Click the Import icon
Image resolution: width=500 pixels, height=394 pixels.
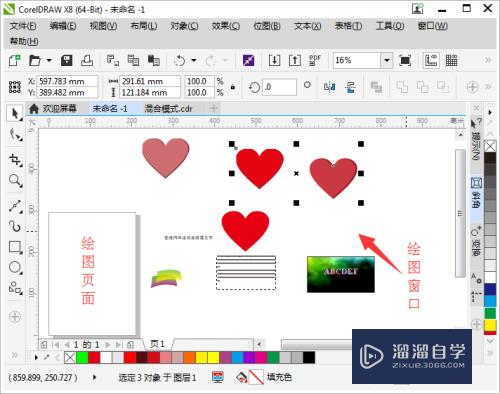tap(274, 60)
